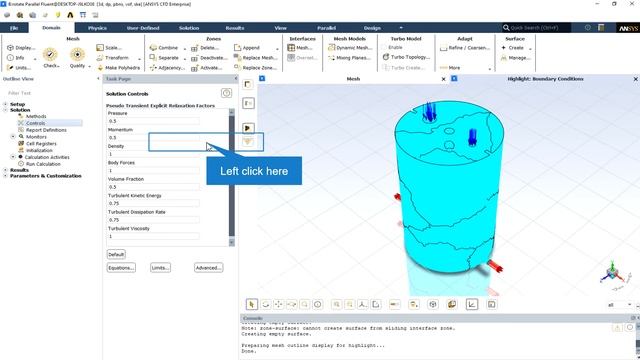Screen dimensions: 640x360
Task: Click the Quick Search field
Action: point(536,28)
